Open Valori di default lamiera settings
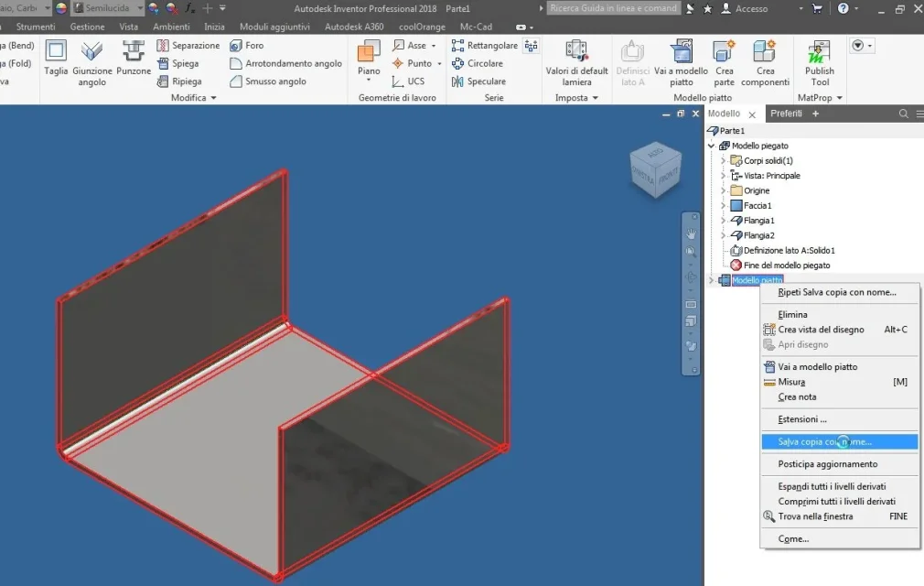Viewport: 924px width, 586px height. [x=576, y=64]
